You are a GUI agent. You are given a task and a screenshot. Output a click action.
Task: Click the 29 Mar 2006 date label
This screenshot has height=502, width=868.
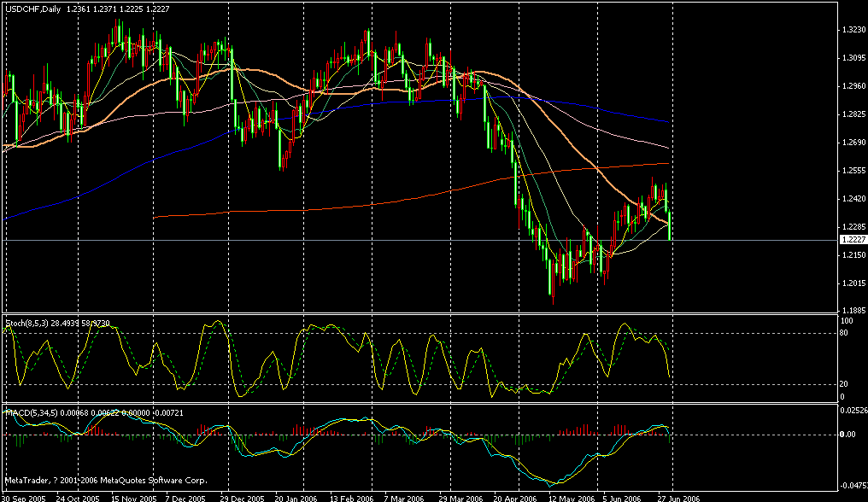point(460,498)
